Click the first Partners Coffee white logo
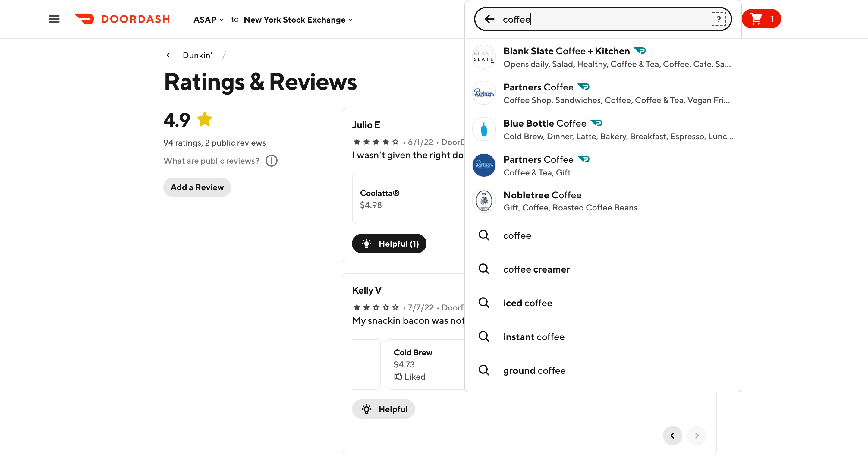Screen dimensions: 868x460 (x=484, y=93)
